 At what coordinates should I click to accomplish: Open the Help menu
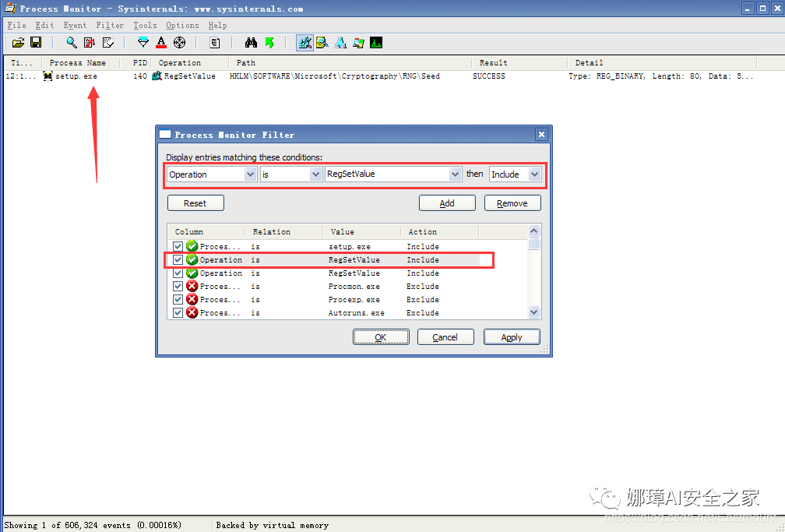coord(217,25)
